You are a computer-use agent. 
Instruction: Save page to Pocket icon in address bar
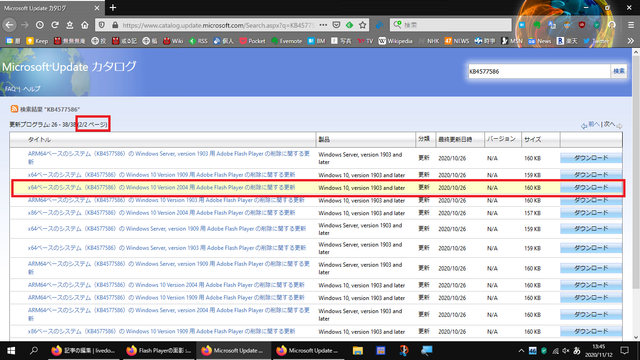(336, 25)
